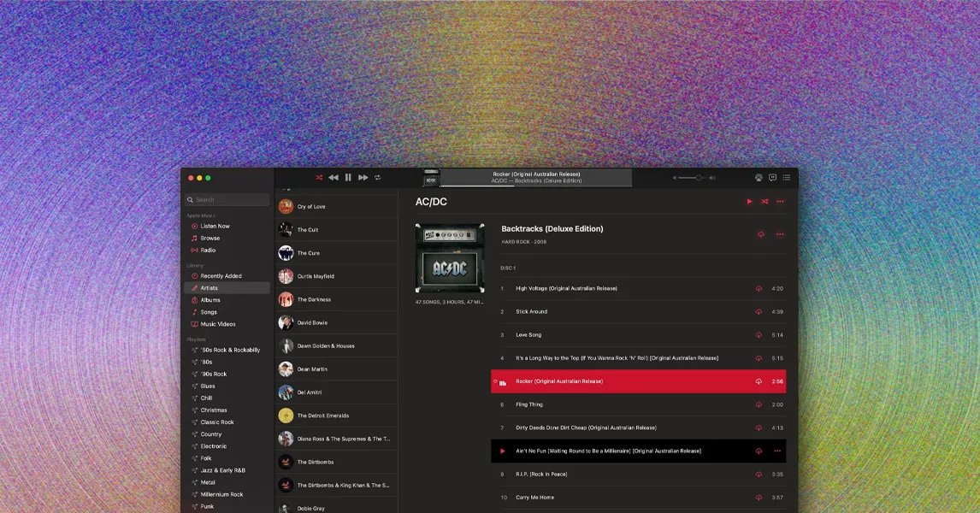The width and height of the screenshot is (980, 513).
Task: Toggle shuffle in the playback toolbar
Action: click(319, 178)
